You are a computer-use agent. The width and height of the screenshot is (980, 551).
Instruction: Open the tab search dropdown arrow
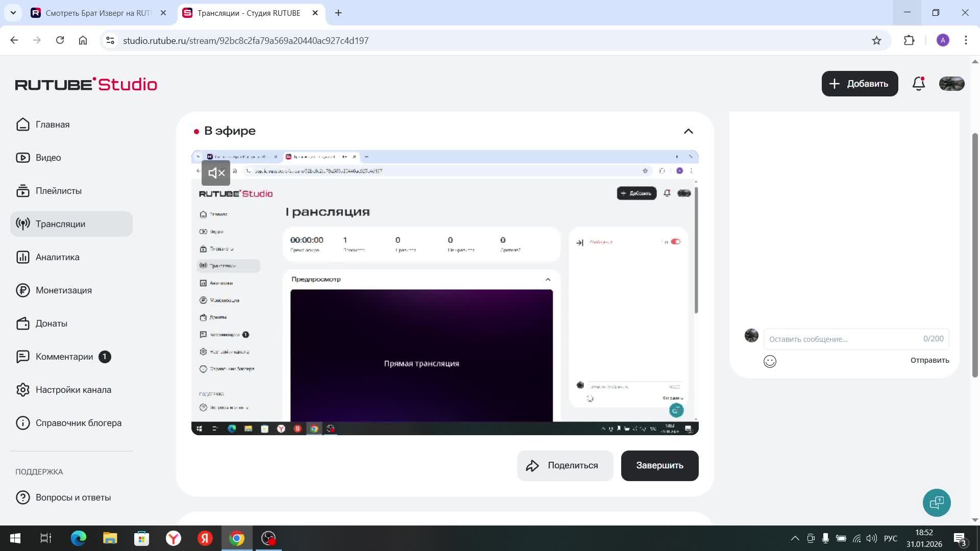tap(13, 13)
